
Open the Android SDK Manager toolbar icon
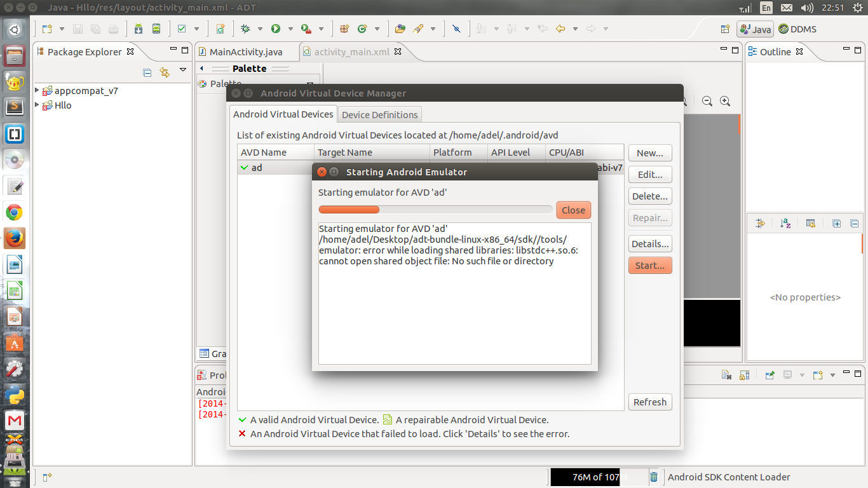pyautogui.click(x=139, y=29)
